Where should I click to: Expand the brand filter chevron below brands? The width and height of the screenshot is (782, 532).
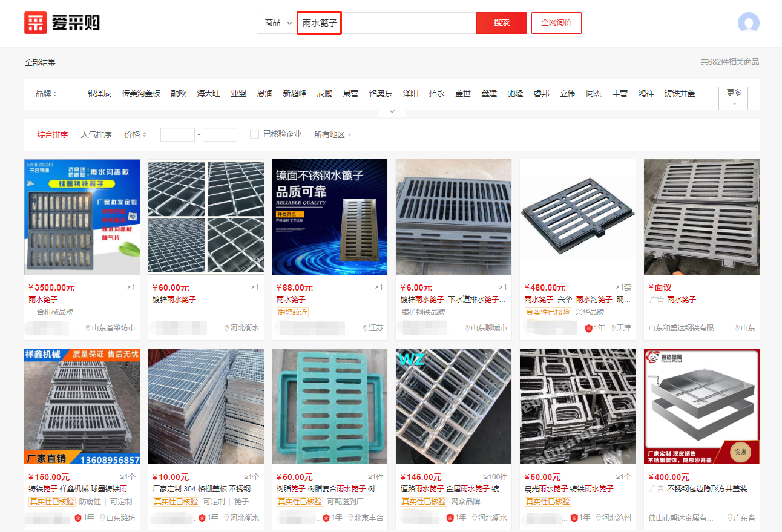392,111
